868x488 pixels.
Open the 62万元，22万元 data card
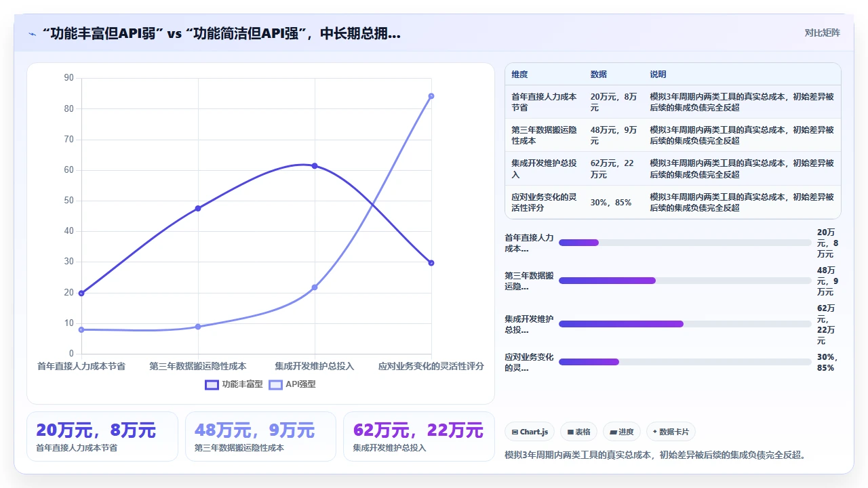419,436
